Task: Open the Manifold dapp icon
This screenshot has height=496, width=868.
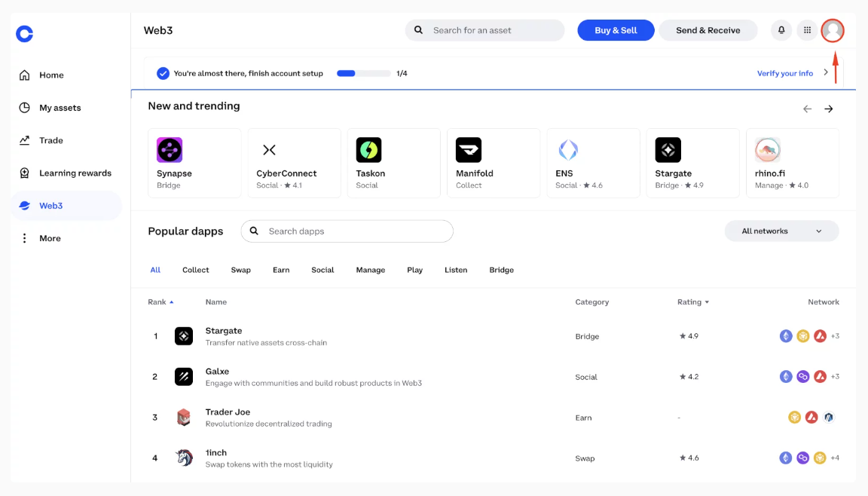Action: point(469,149)
